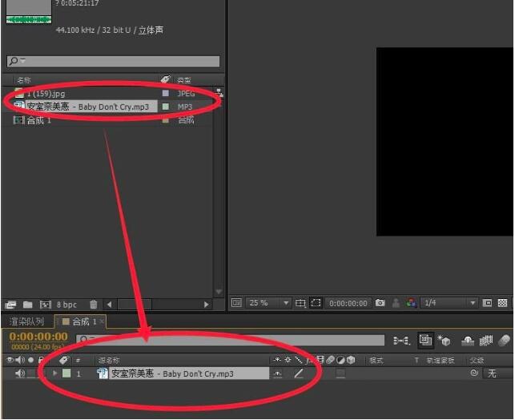The height and width of the screenshot is (420, 515).
Task: Click the audio file icon on layer 1
Action: tap(103, 373)
